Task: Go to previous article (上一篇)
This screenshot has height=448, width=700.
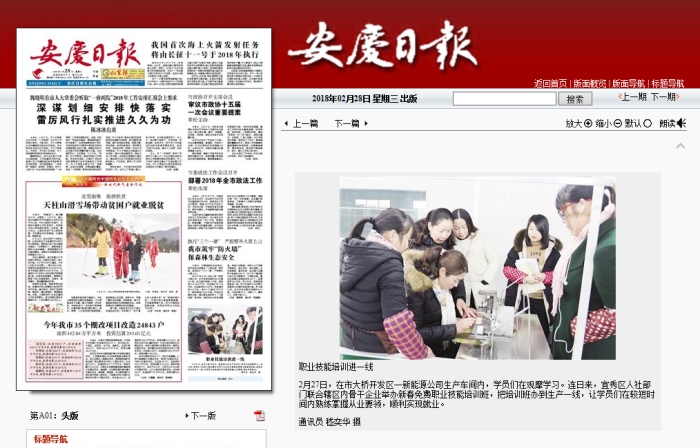Action: pyautogui.click(x=300, y=124)
